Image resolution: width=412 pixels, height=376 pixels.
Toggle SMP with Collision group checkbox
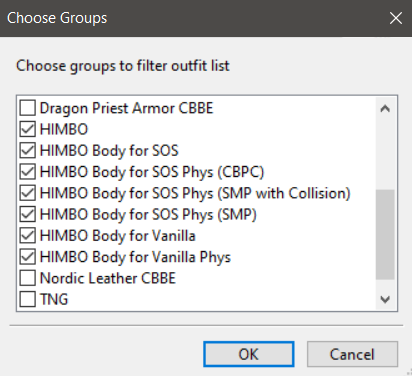click(27, 193)
